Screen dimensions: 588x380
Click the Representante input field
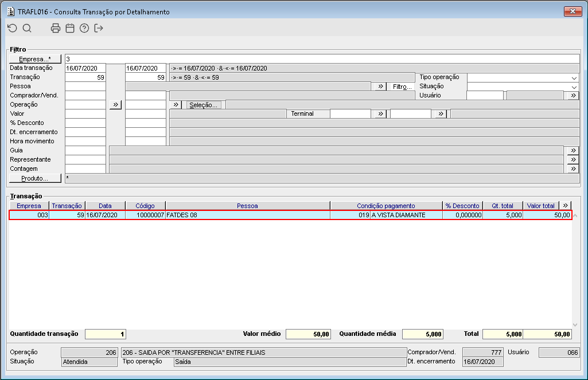(85, 160)
